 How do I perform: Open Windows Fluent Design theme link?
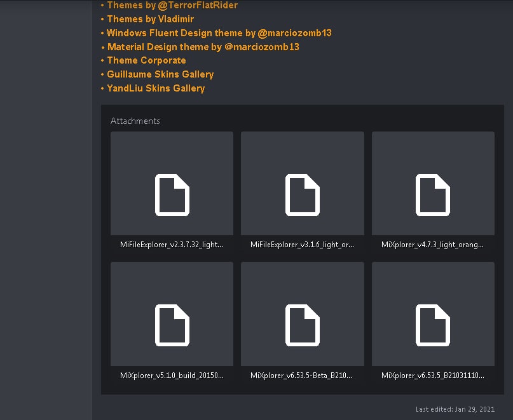[x=219, y=33]
